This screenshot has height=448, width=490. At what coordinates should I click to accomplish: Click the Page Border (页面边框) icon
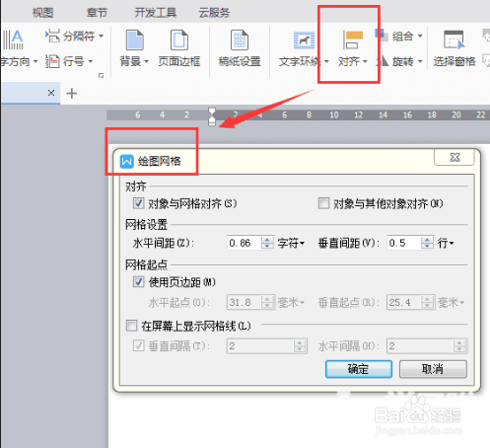click(179, 40)
